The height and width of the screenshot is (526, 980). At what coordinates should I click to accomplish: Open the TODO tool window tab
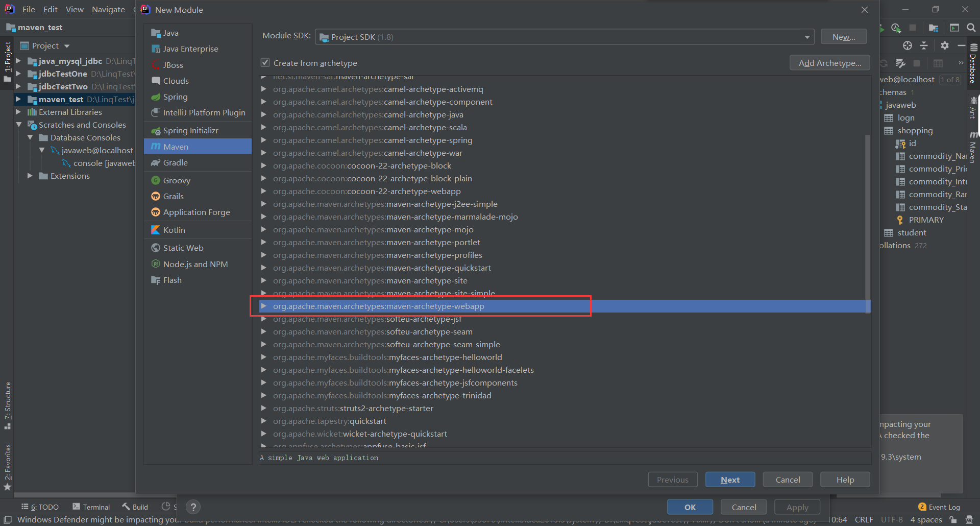40,507
